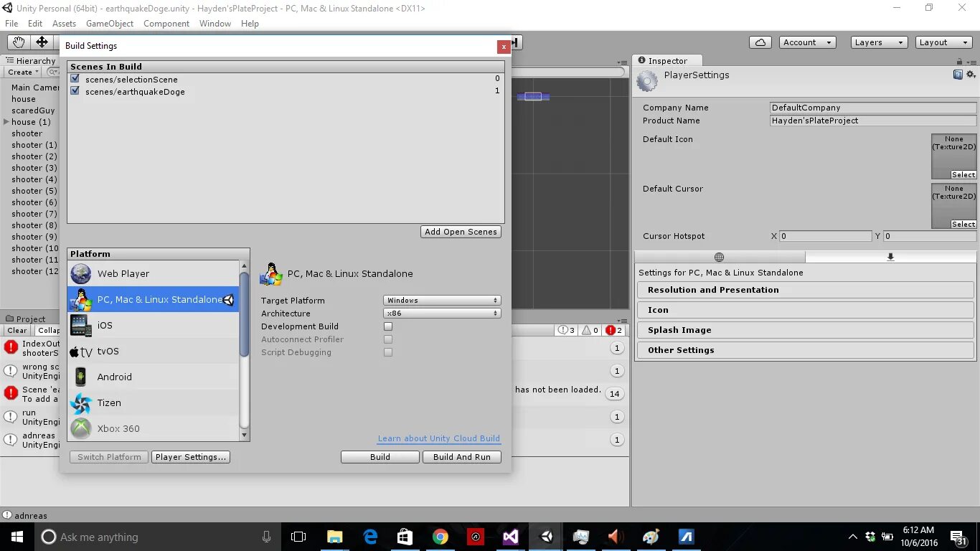The image size is (980, 551).
Task: Select the Tizen platform
Action: coord(153,402)
